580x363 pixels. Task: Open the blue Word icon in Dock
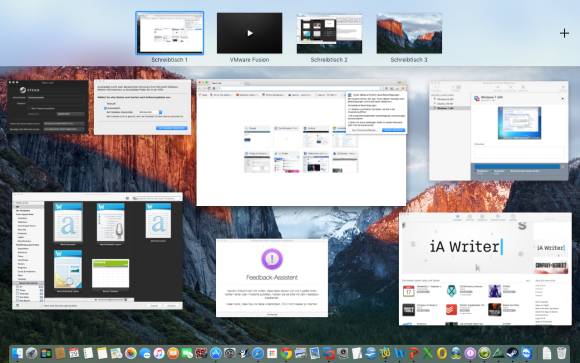click(399, 353)
